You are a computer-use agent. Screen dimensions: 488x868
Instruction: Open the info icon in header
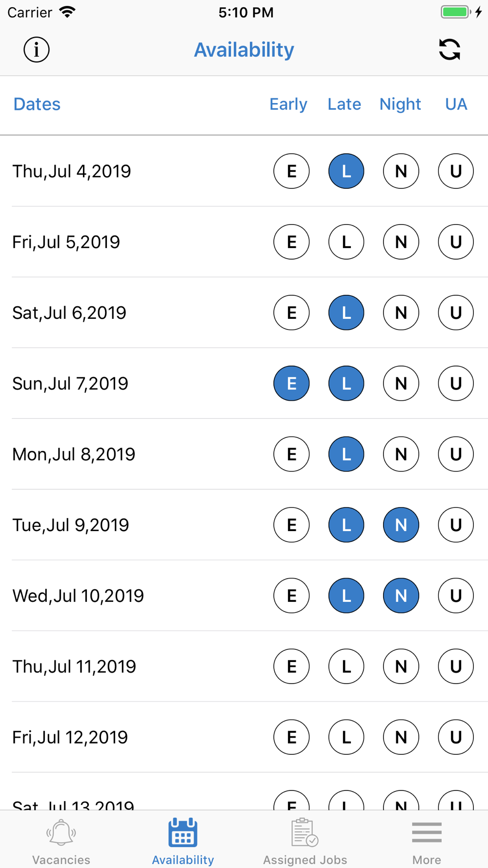coord(37,50)
